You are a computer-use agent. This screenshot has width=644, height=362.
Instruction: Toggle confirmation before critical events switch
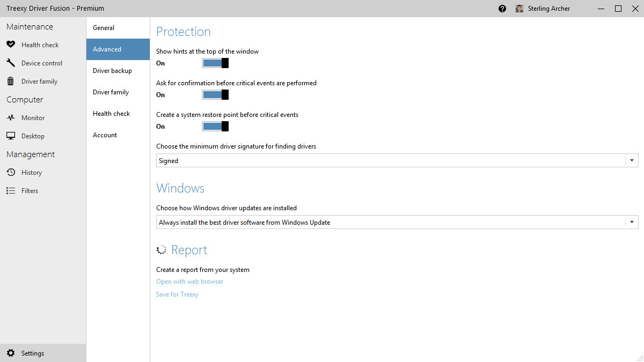(x=215, y=95)
